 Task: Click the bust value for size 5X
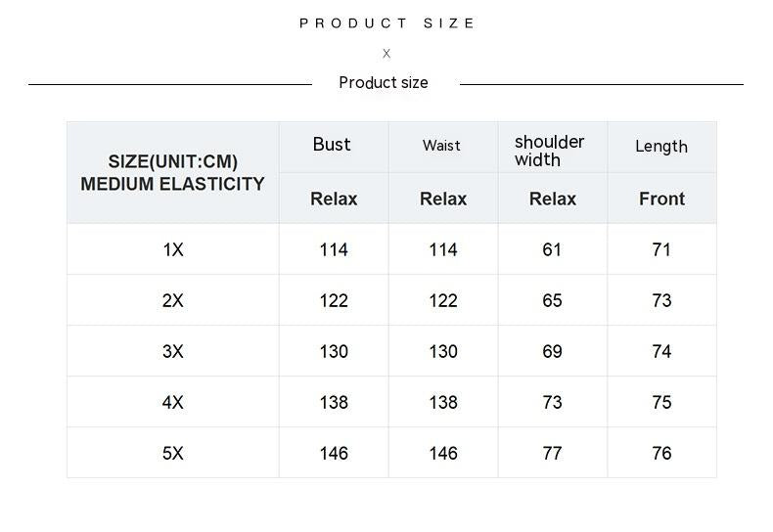[x=334, y=454]
